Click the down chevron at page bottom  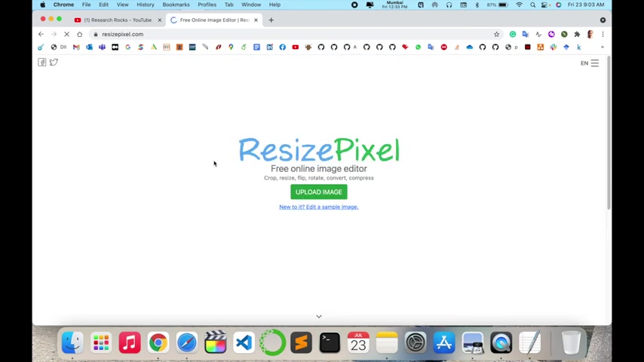[x=319, y=317]
